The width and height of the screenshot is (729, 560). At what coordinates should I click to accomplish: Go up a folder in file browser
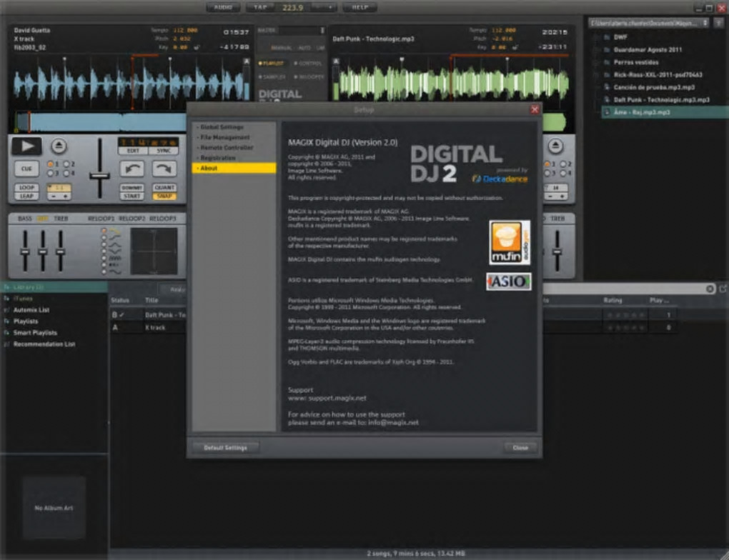tap(720, 23)
